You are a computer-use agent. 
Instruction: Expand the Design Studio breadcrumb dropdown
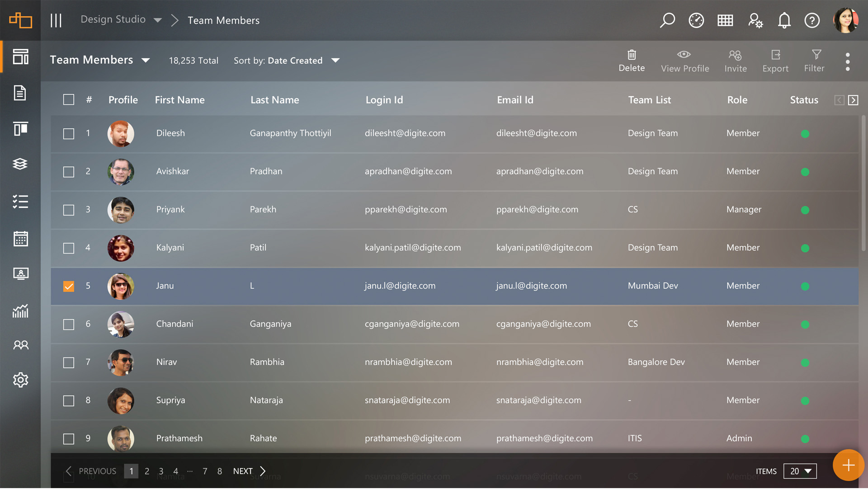point(158,20)
